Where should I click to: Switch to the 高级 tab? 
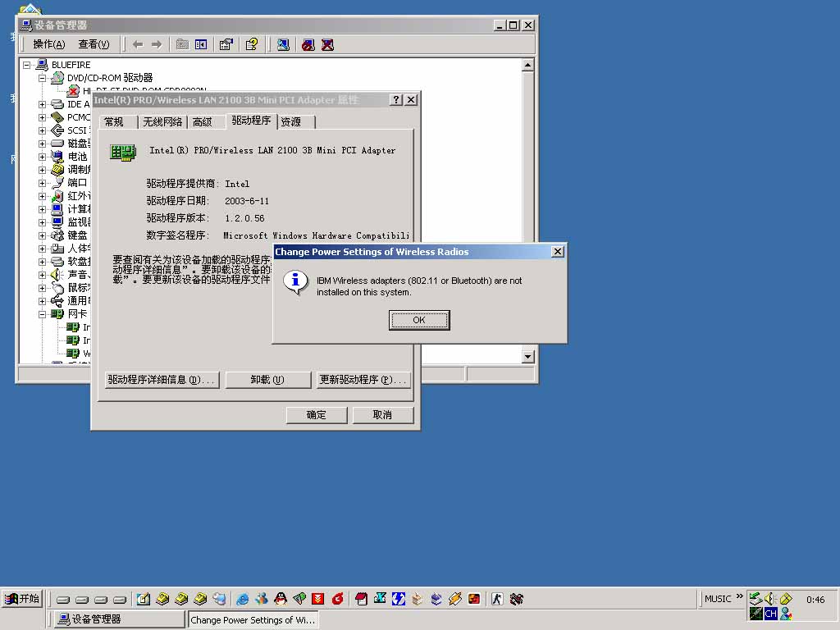(202, 122)
